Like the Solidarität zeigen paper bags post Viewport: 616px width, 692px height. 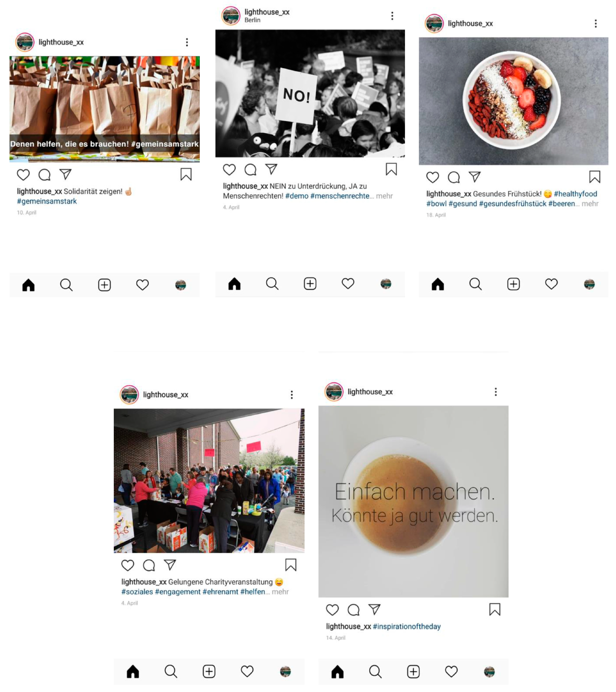pos(23,175)
